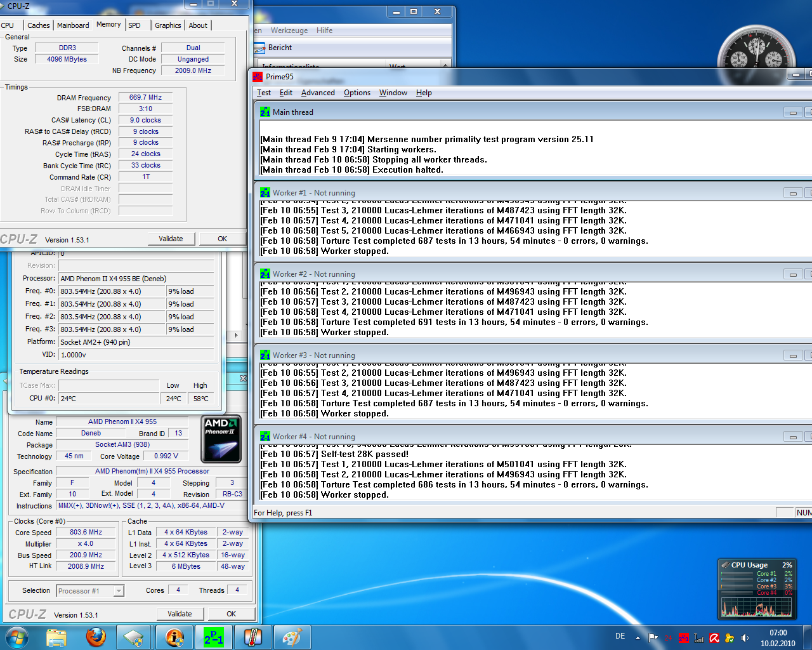Switch to the Mainboard tab
The height and width of the screenshot is (650, 812).
(x=73, y=25)
